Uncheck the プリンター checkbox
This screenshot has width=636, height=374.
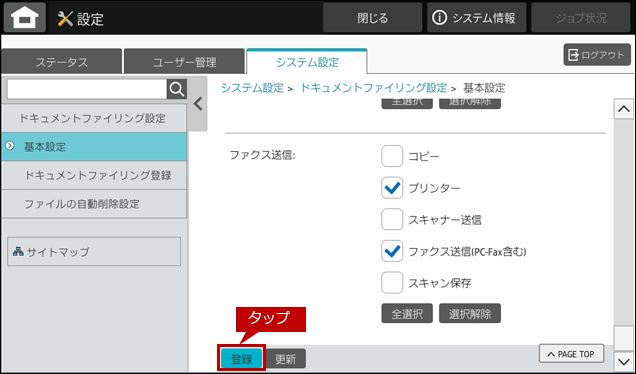click(392, 188)
